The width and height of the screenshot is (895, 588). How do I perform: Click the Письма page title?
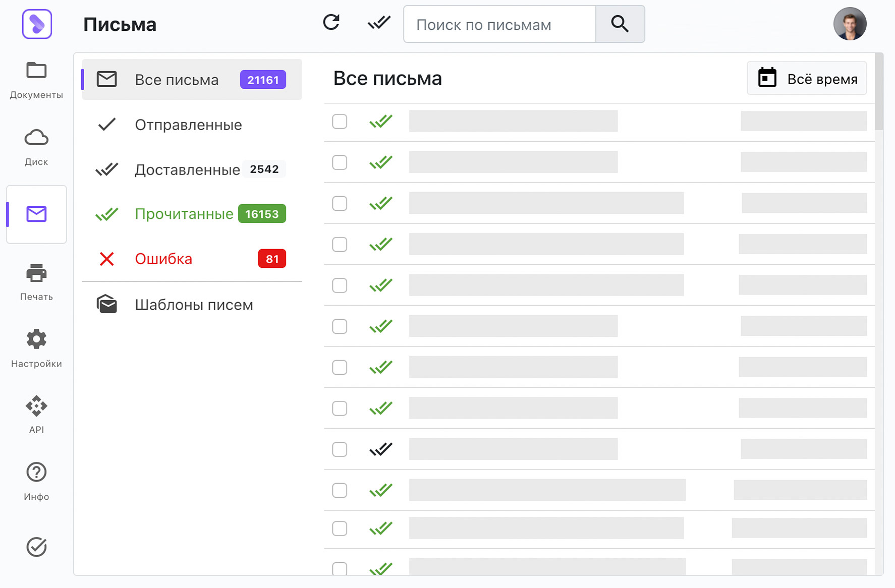120,24
